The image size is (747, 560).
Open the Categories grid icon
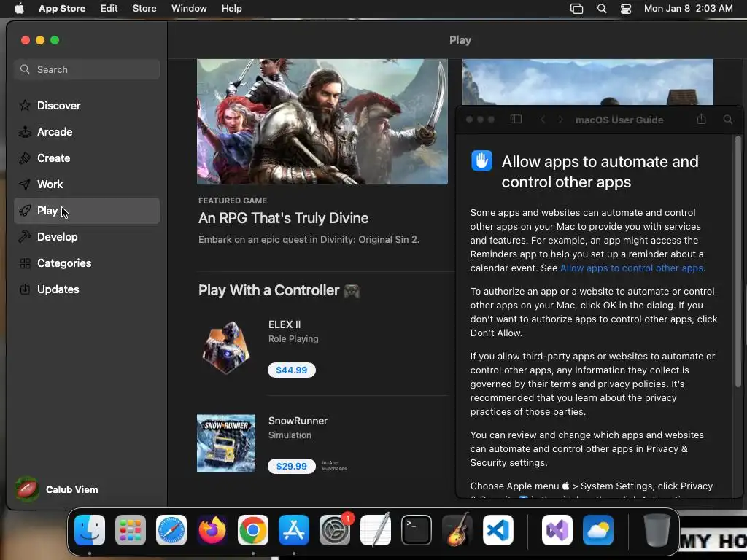[25, 262]
